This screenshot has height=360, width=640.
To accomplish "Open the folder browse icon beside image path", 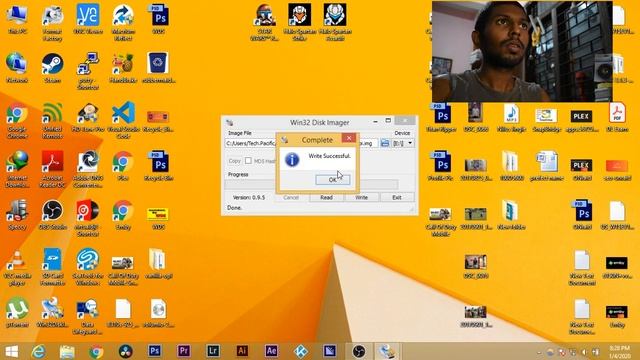I will click(x=384, y=143).
